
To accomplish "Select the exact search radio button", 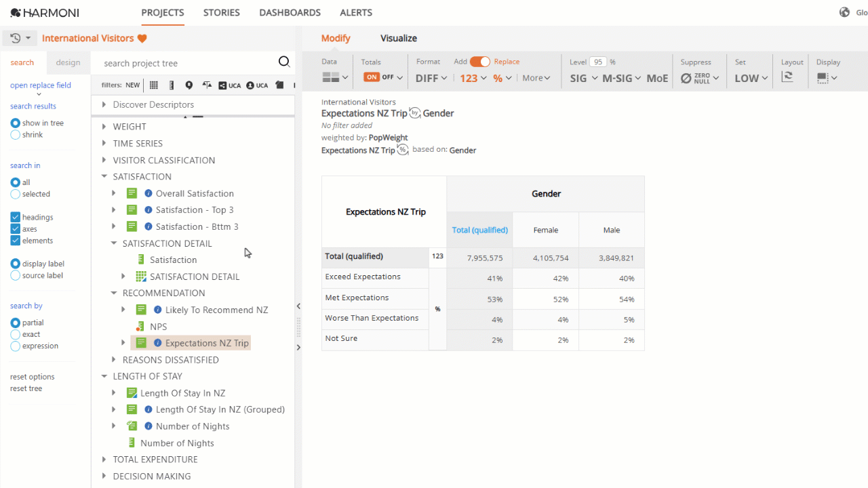I will coord(16,335).
